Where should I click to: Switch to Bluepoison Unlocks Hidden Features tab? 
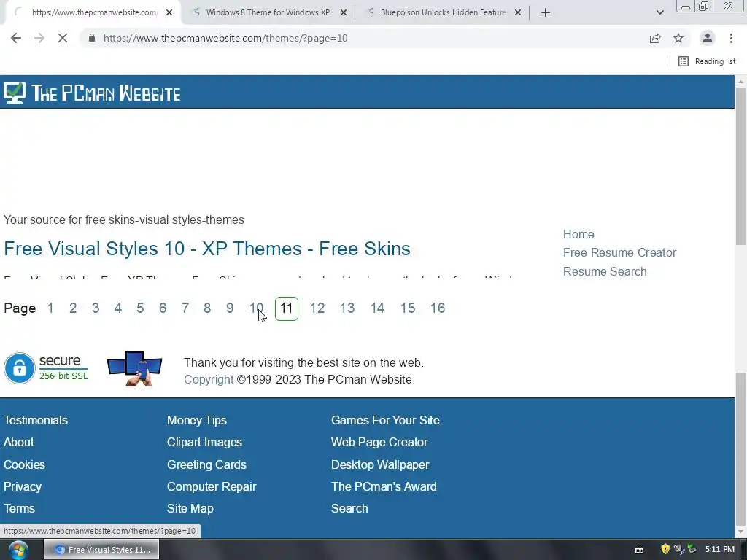(443, 12)
